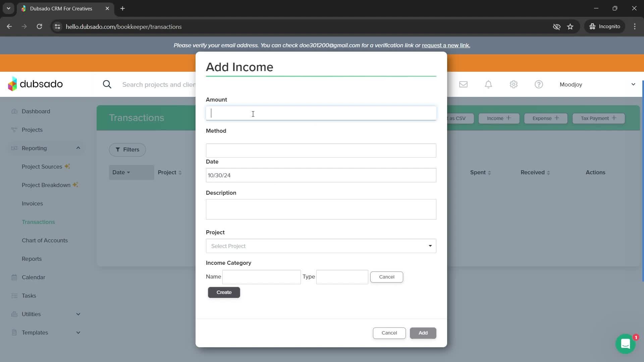Open the mail envelope icon
The width and height of the screenshot is (644, 362).
[x=463, y=84]
